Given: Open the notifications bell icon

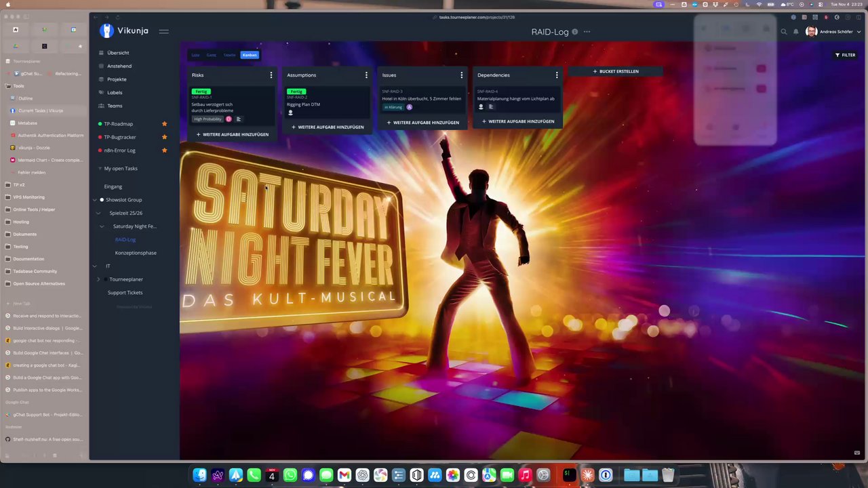Looking at the screenshot, I should 795,32.
